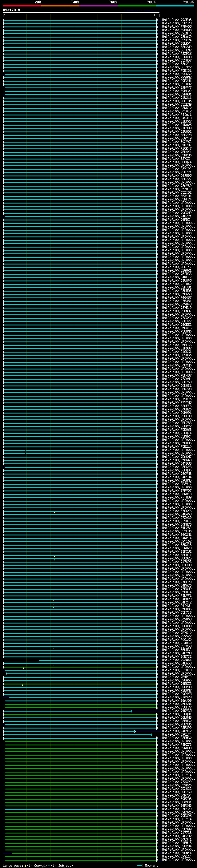The width and height of the screenshot is (197, 868).
Task: Click hit label UniRef100_Q9C1F4
Action: point(176,734)
